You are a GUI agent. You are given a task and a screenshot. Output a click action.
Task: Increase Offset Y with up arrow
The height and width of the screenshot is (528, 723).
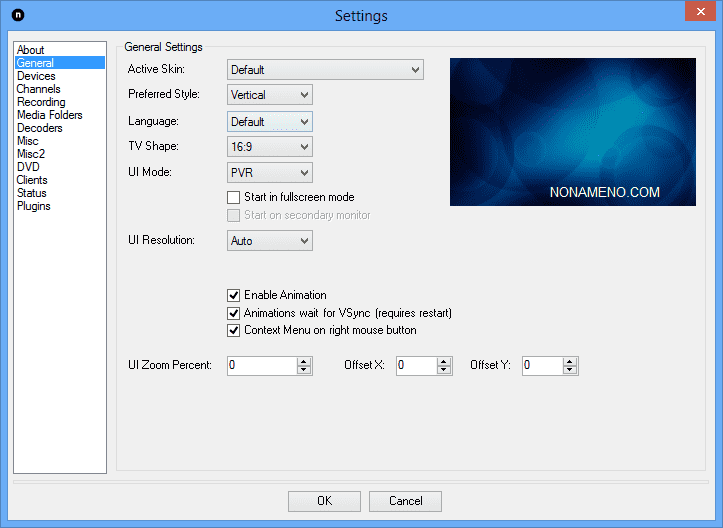pos(570,361)
